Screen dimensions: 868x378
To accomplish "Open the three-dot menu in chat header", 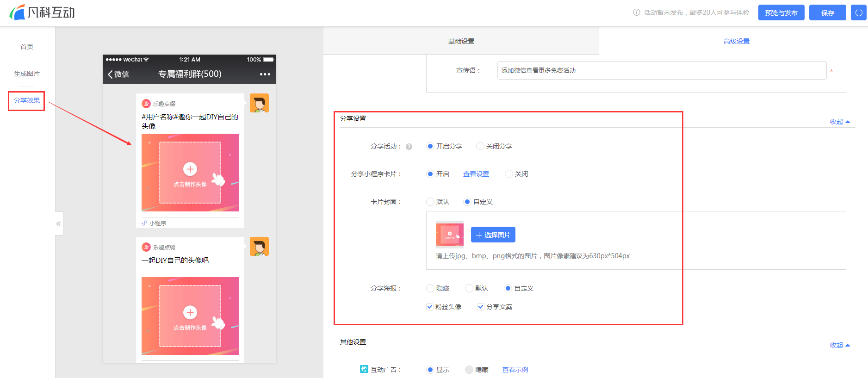I will 265,74.
